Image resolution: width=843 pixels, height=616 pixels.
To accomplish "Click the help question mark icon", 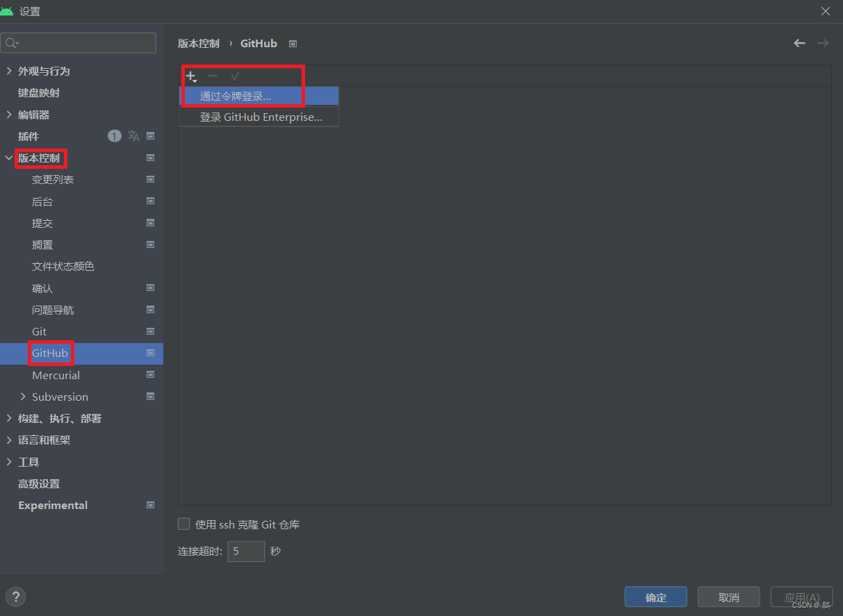I will (x=15, y=597).
